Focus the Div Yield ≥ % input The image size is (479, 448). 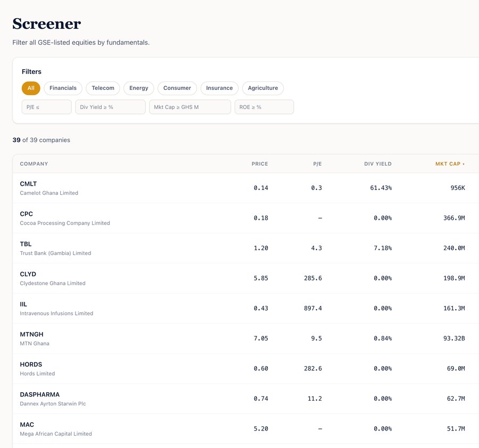point(110,107)
